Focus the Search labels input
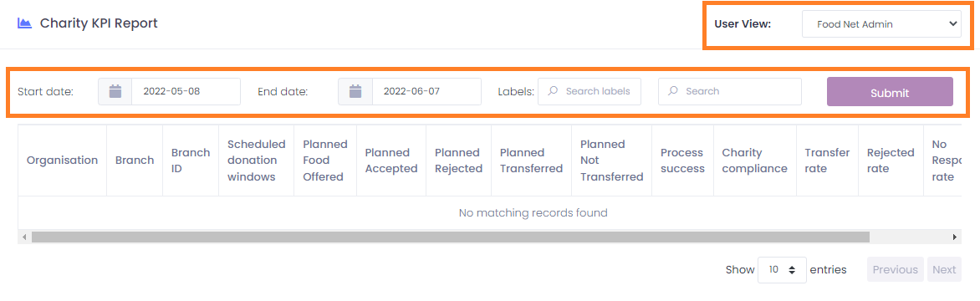This screenshot has height=301, width=980. [x=590, y=91]
